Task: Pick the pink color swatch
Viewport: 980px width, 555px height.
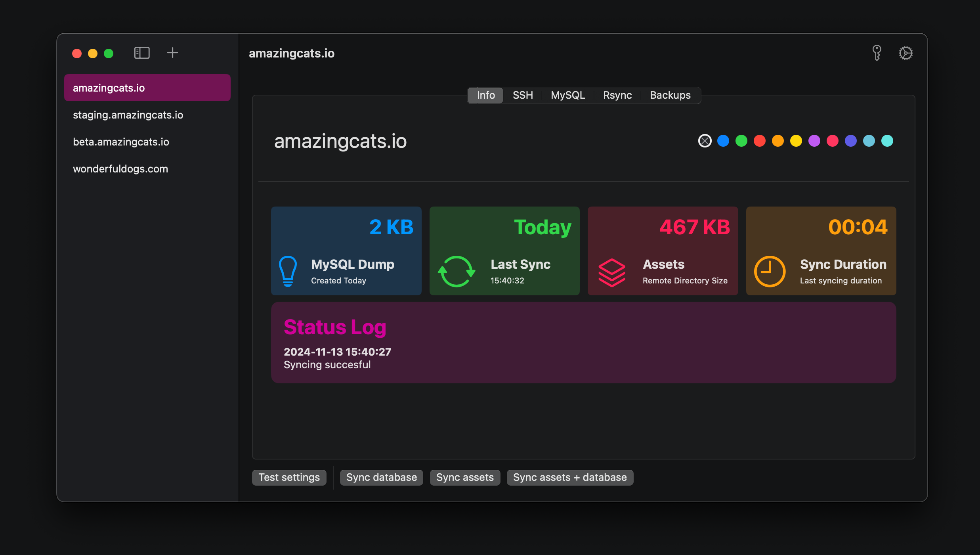Action: click(x=832, y=141)
